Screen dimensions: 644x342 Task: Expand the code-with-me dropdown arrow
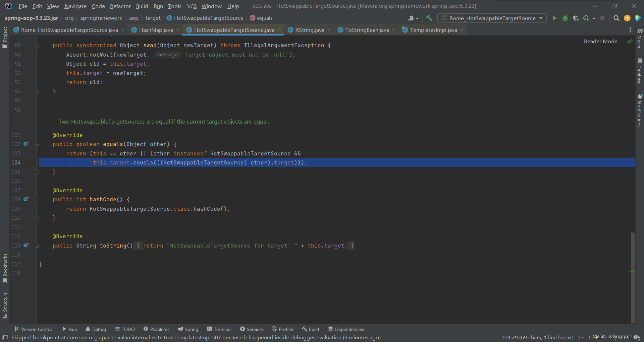417,18
